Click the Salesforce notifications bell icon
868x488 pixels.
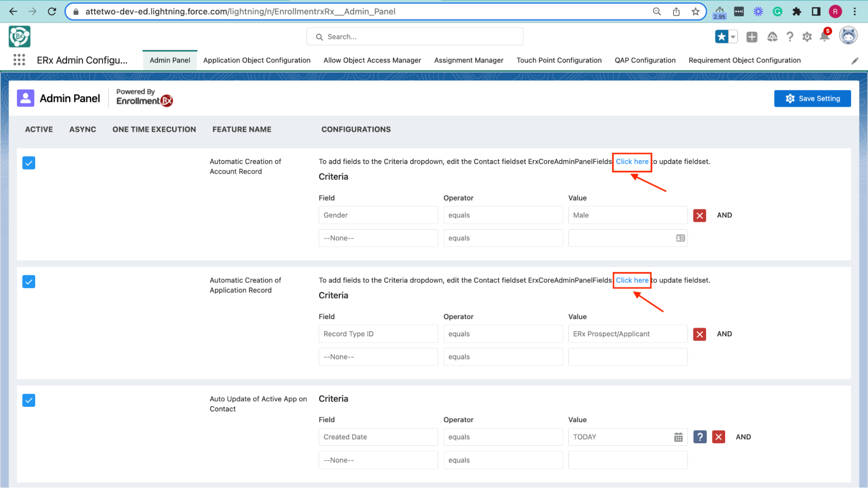click(824, 37)
